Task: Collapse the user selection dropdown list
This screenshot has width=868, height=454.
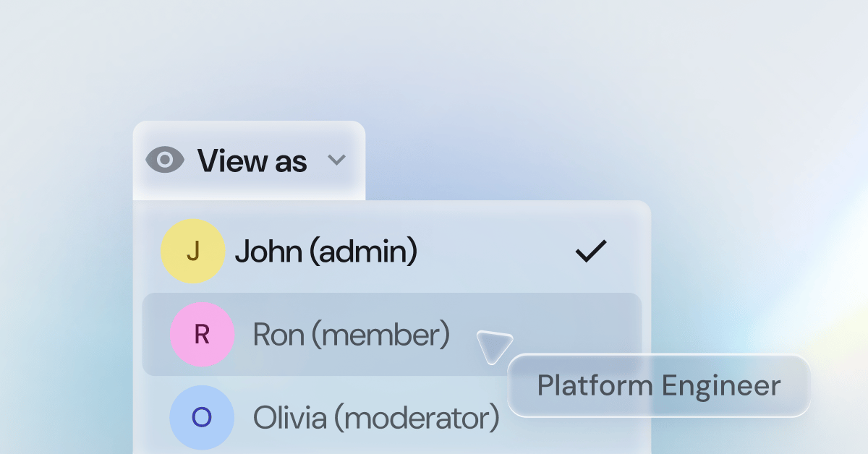Action: (337, 160)
